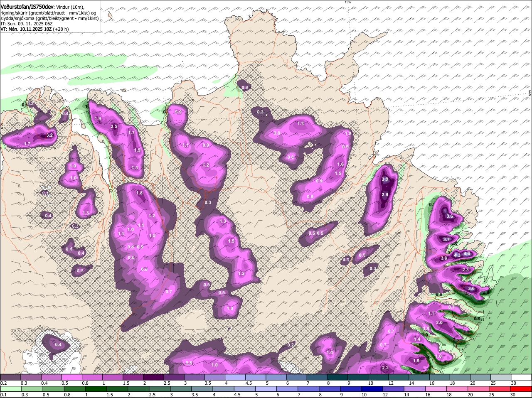
Task: Click the 4.6 snowfall value on the map
Action: coord(466,253)
